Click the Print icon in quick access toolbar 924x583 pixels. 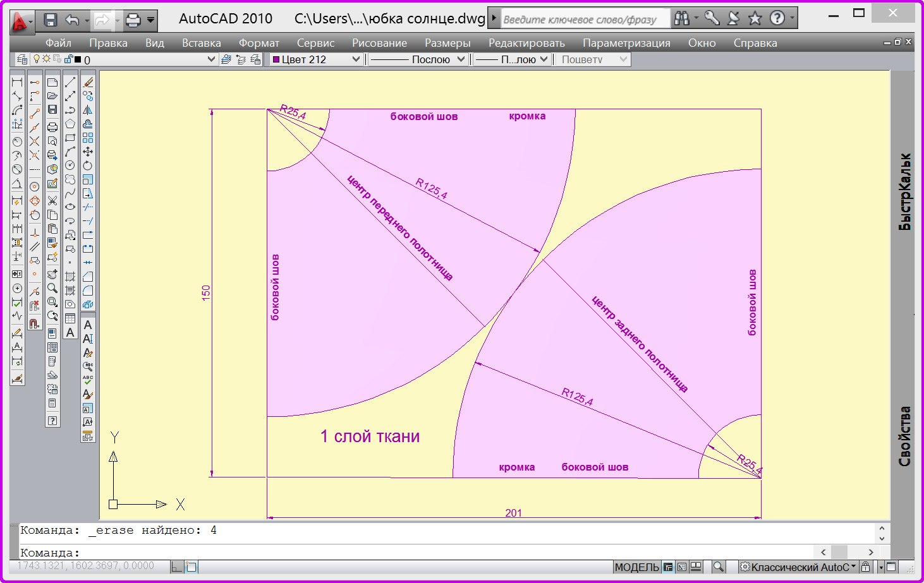[133, 20]
